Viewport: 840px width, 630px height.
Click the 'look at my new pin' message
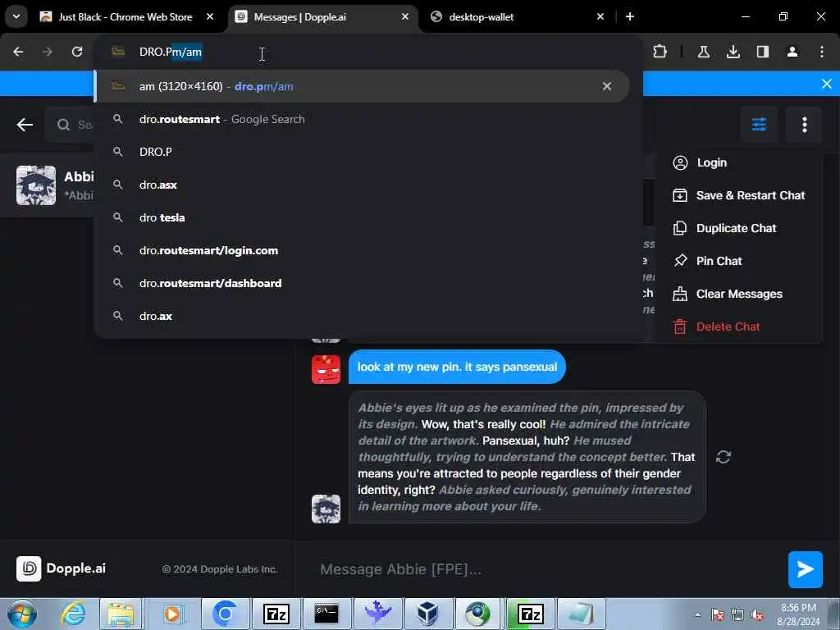pos(457,367)
